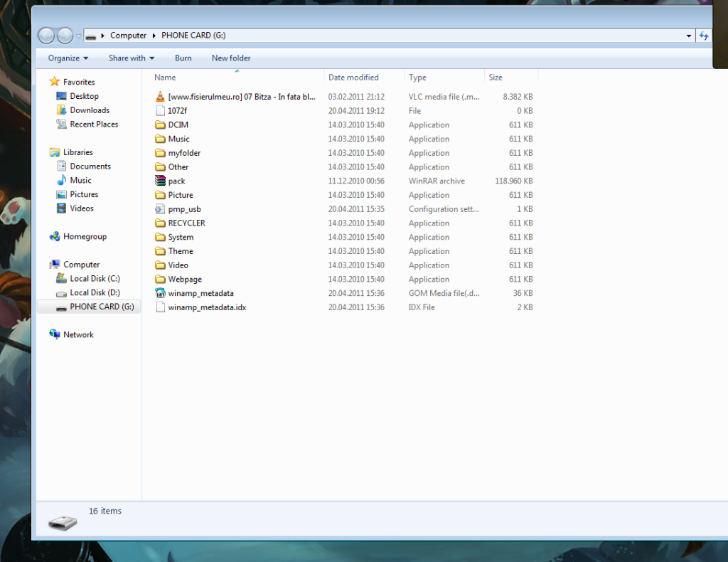Click the Burn toolbar button

[183, 58]
